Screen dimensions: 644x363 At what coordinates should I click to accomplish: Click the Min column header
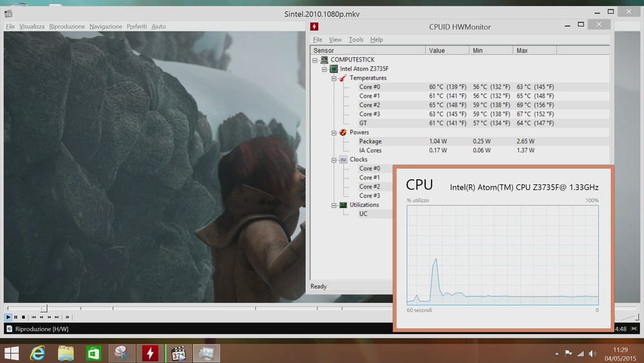click(491, 50)
